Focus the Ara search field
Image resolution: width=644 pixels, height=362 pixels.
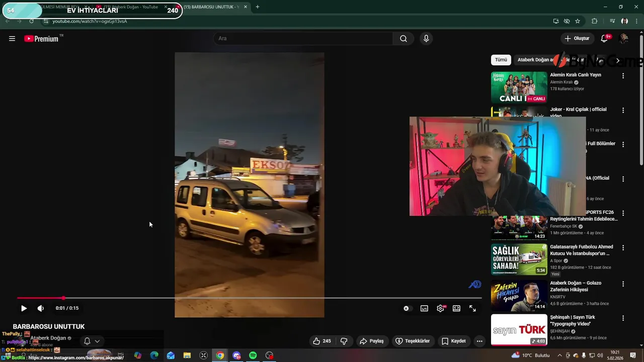pyautogui.click(x=303, y=39)
